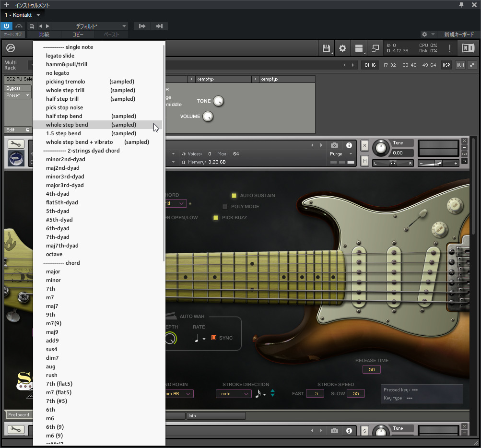Viewport: 481px width, 448px height.
Task: Toggle the PICK BUZZ option
Action: click(x=216, y=218)
